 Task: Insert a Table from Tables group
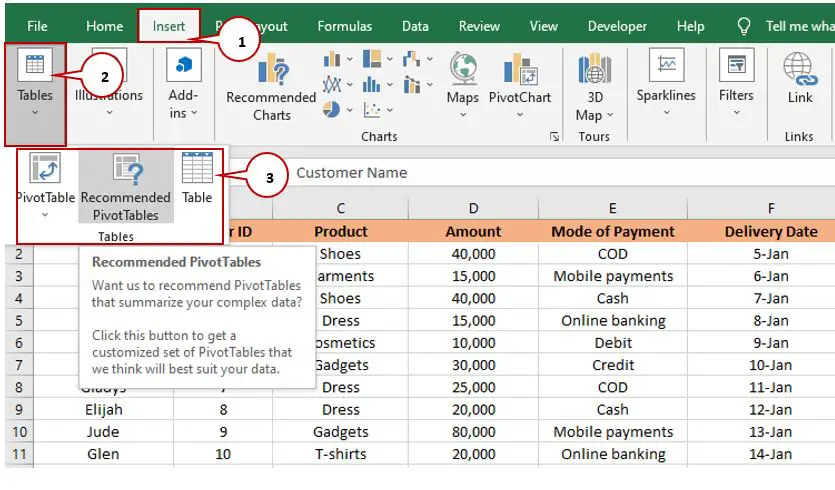[197, 178]
